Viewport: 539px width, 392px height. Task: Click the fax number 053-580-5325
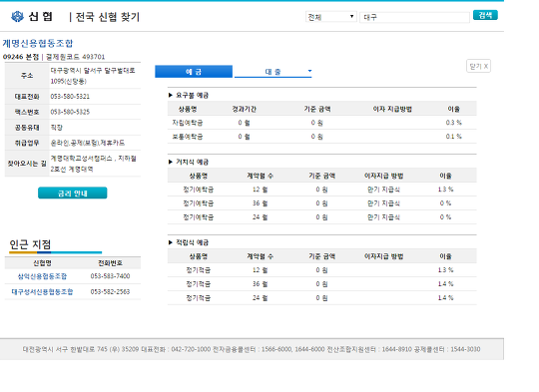coord(70,112)
